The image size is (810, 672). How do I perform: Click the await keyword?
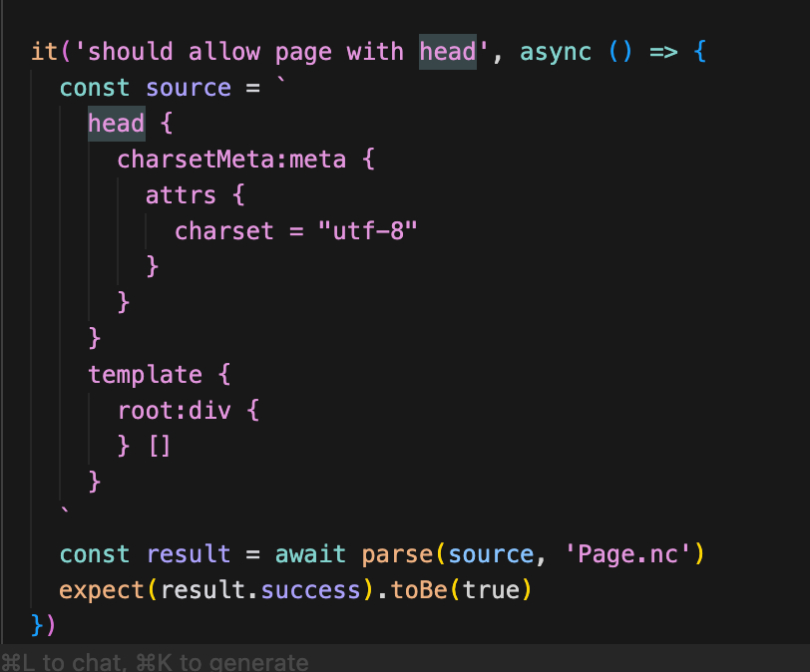(x=310, y=554)
